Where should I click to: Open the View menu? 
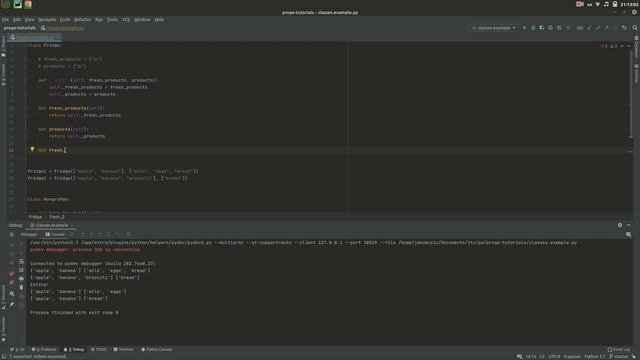pyautogui.click(x=29, y=20)
